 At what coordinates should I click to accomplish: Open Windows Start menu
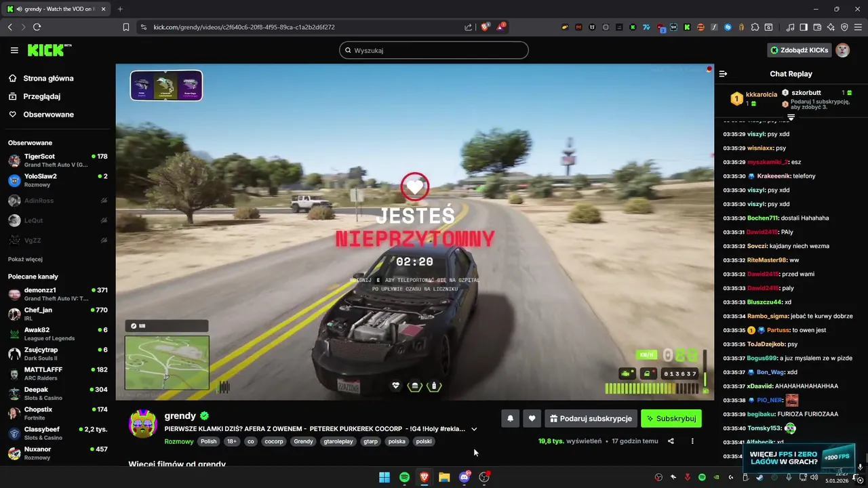click(384, 477)
